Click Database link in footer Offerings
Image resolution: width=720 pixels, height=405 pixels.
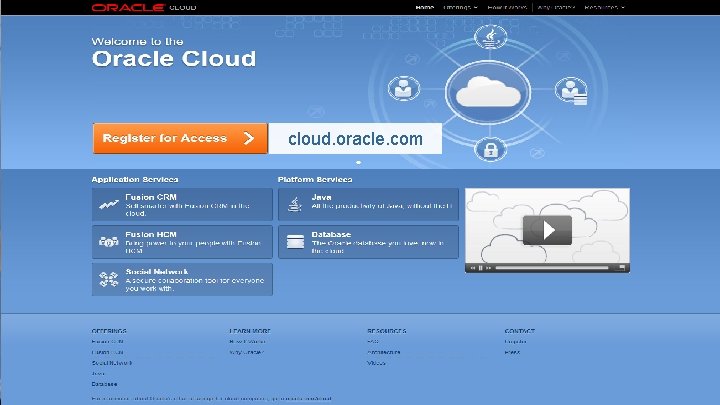click(x=104, y=384)
